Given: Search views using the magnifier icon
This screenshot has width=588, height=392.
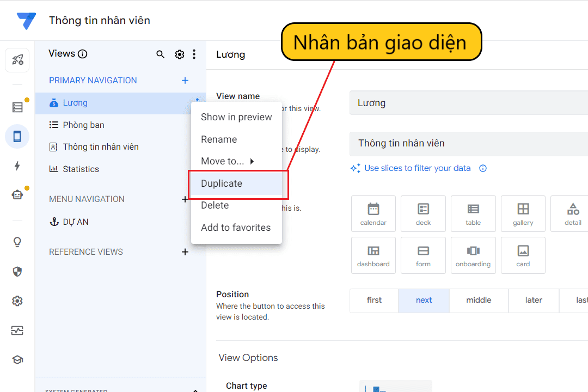Looking at the screenshot, I should coord(160,54).
